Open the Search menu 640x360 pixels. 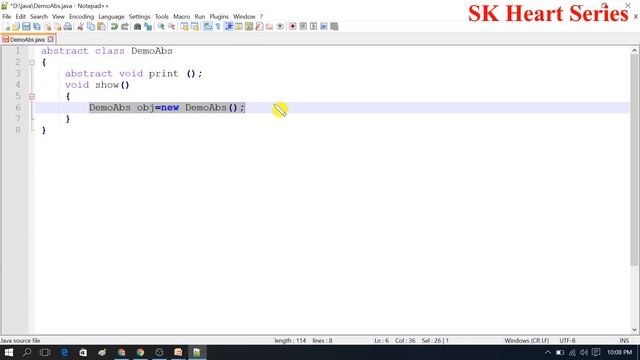coord(39,17)
